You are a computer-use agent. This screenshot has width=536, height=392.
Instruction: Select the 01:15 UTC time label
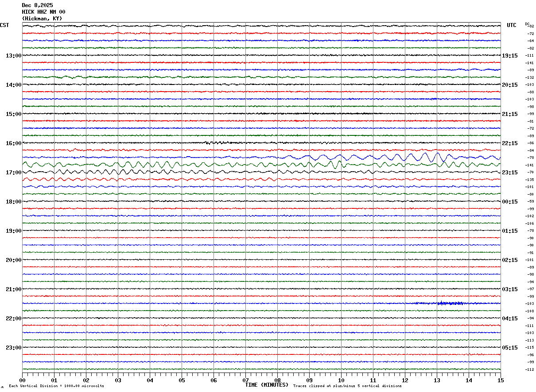(x=510, y=231)
